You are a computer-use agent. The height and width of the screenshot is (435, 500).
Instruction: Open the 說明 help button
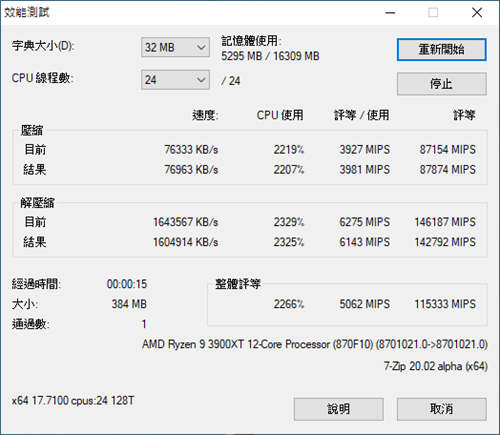338,409
